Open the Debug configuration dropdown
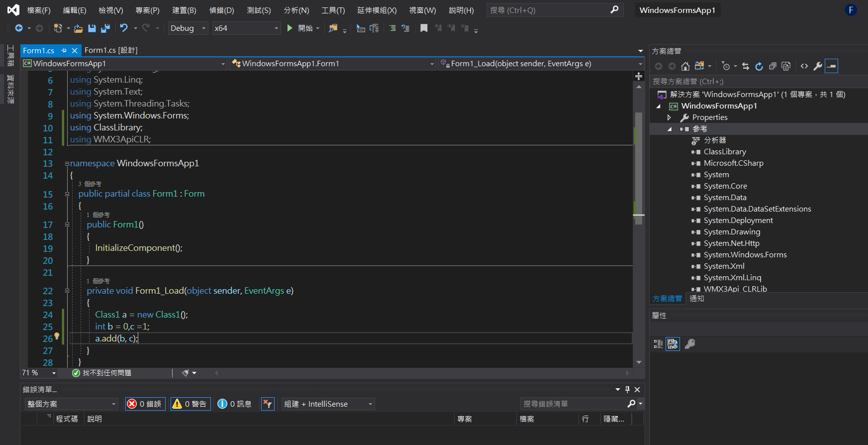This screenshot has height=445, width=868. [x=188, y=28]
